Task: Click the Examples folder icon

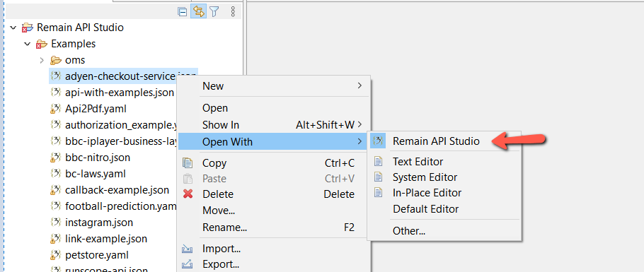Action: (x=42, y=44)
